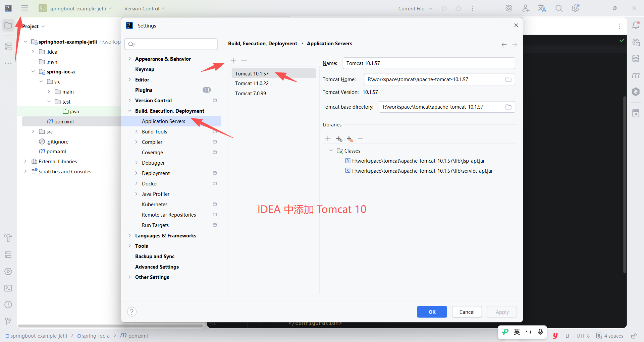
Task: Expand the Editor settings group
Action: [x=129, y=80]
